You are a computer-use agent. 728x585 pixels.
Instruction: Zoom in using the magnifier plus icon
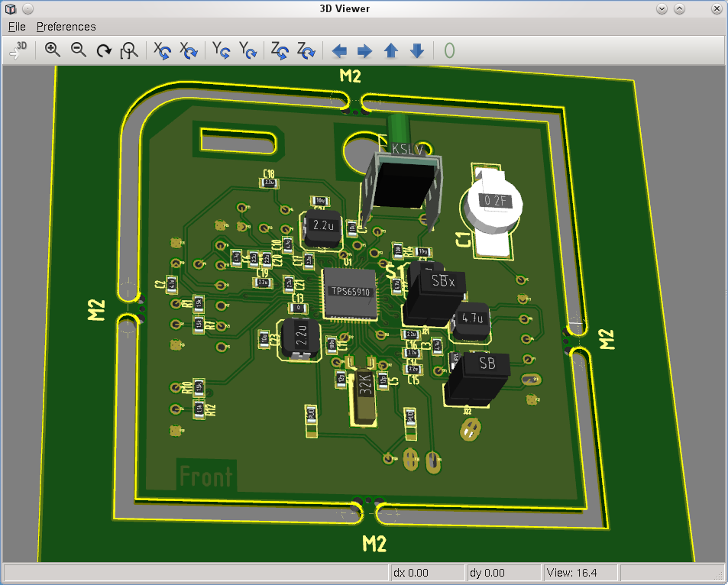coord(53,50)
